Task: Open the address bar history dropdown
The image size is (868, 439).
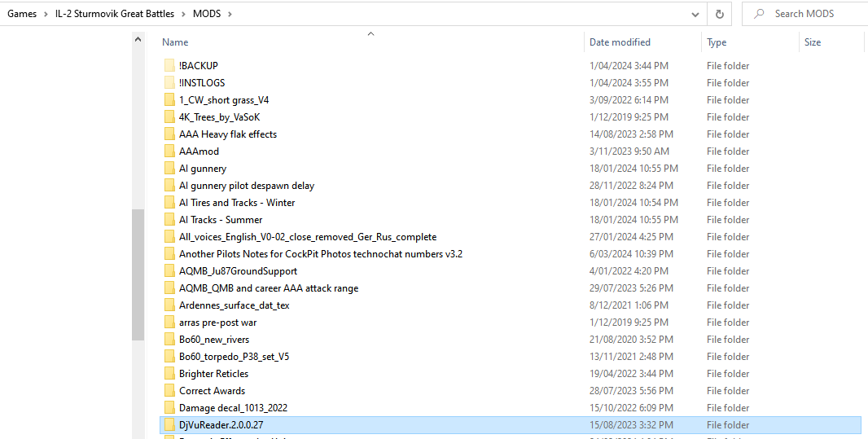Action: (695, 15)
